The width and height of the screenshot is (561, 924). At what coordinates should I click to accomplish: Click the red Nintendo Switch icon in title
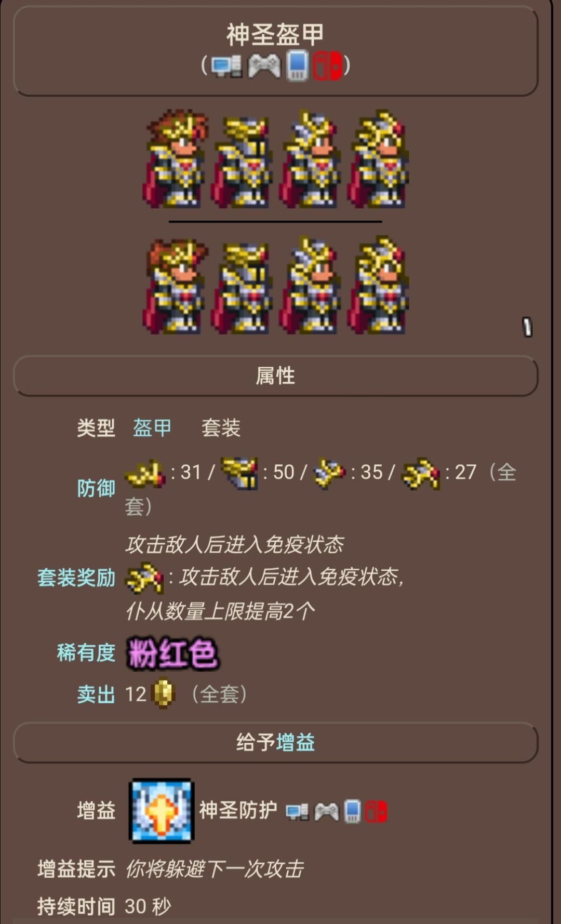pyautogui.click(x=327, y=65)
